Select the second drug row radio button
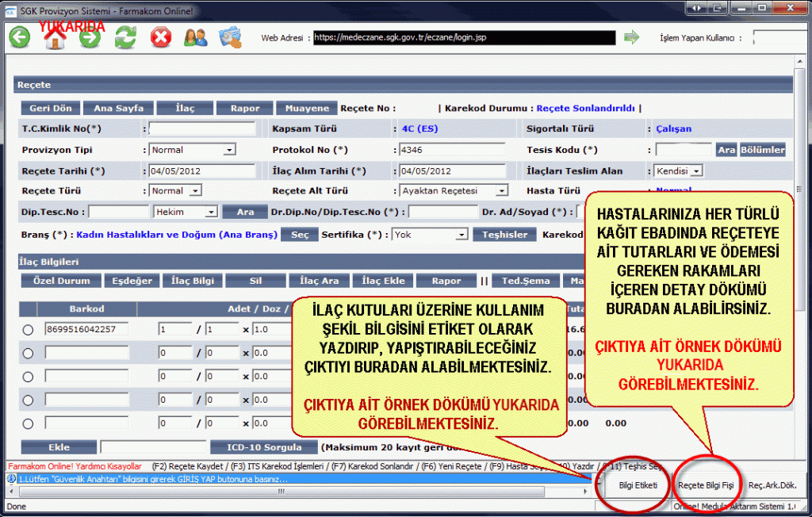The height and width of the screenshot is (517, 812). tap(28, 354)
